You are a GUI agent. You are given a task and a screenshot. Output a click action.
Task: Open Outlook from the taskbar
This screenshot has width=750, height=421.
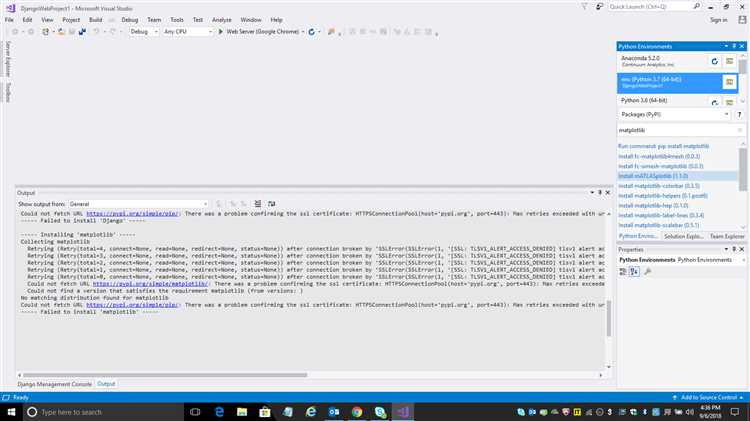(334, 412)
